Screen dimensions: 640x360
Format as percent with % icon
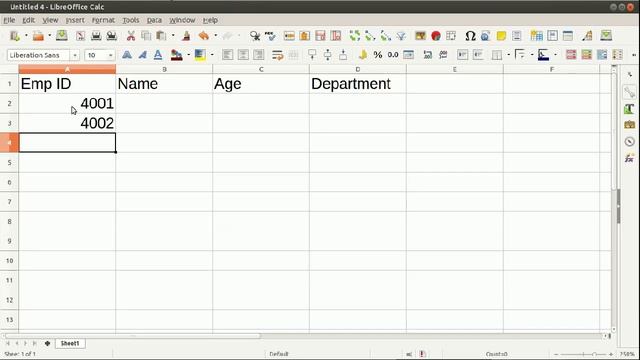tap(378, 55)
